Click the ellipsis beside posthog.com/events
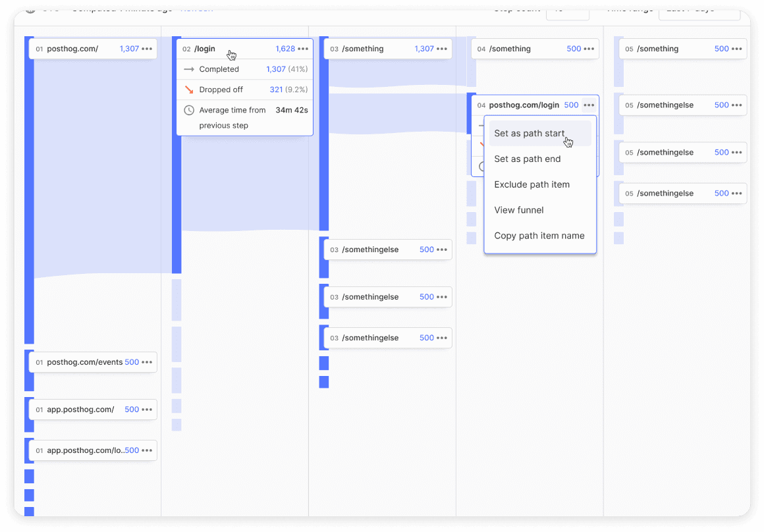 [x=147, y=362]
